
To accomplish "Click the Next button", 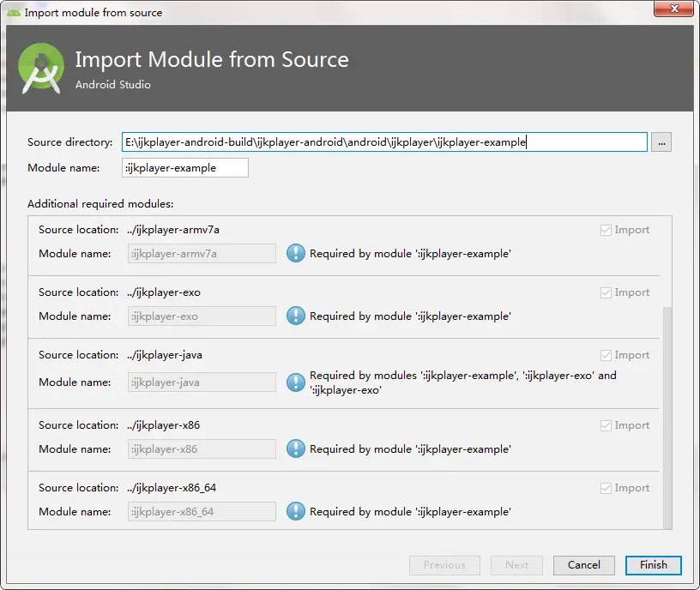I will pos(516,565).
